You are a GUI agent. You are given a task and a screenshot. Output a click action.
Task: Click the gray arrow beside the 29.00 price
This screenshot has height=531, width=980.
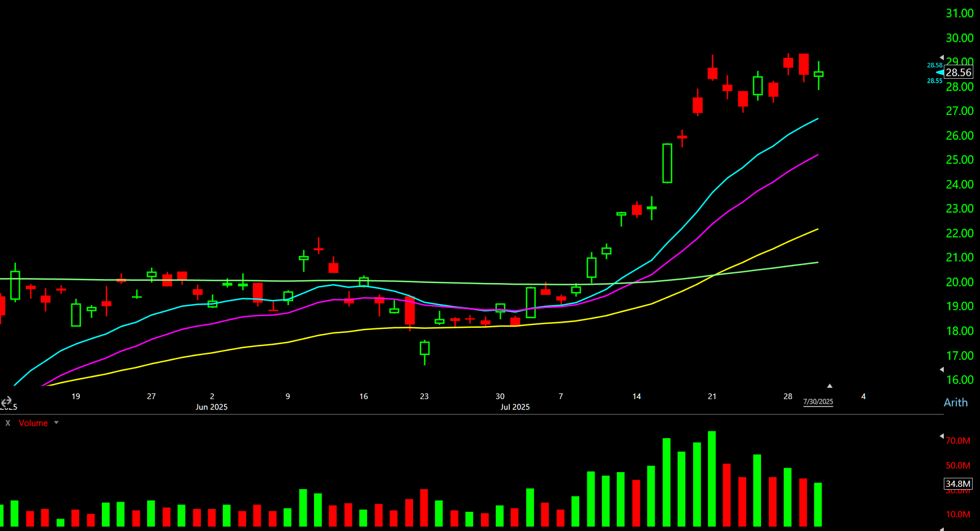[x=942, y=58]
